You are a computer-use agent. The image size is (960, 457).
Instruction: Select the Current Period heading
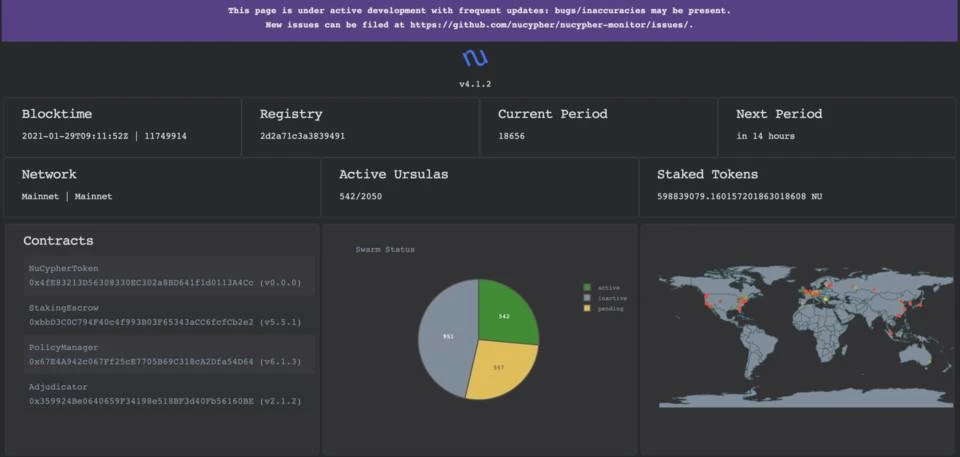pyautogui.click(x=552, y=114)
